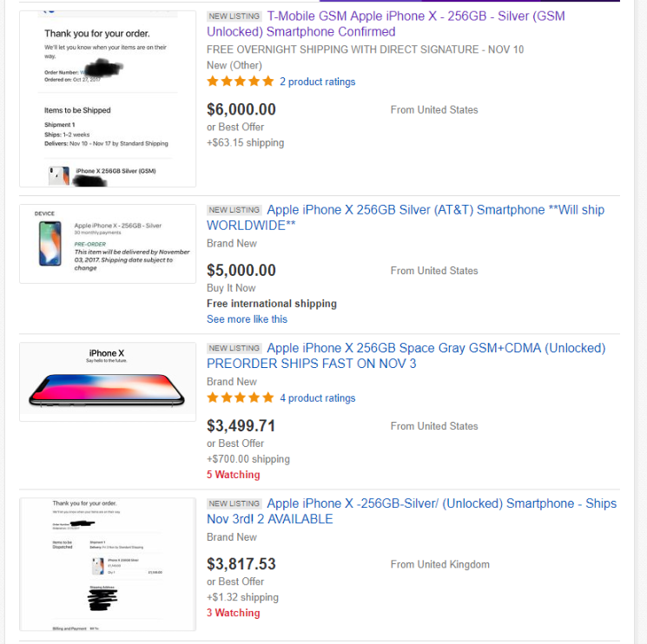Click the '3 Watching' label

[x=233, y=613]
